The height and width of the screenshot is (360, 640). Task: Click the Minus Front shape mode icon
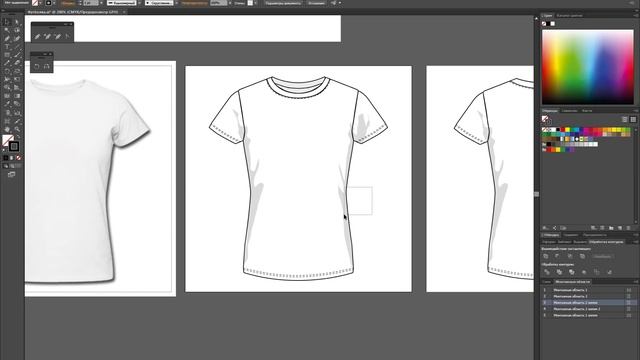pyautogui.click(x=558, y=256)
